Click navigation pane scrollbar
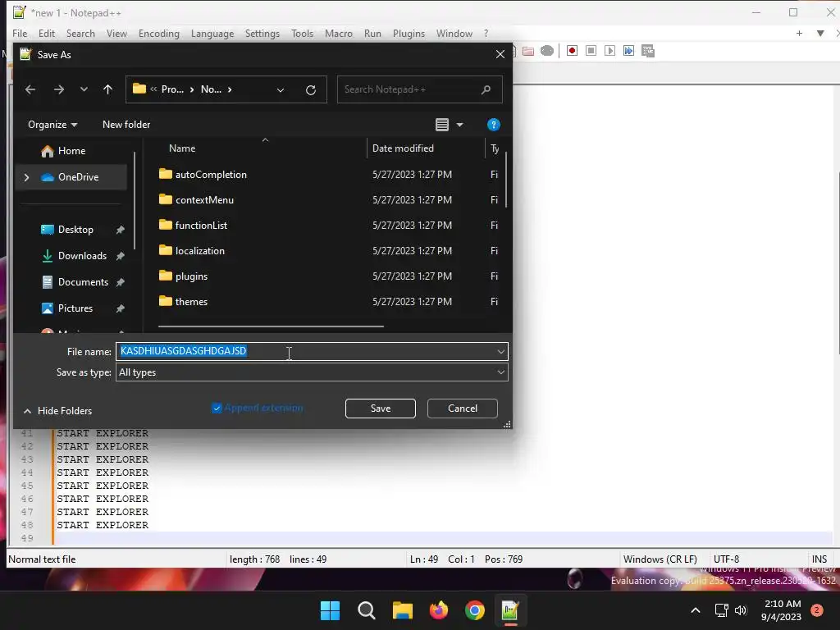840x630 pixels. coord(135,201)
